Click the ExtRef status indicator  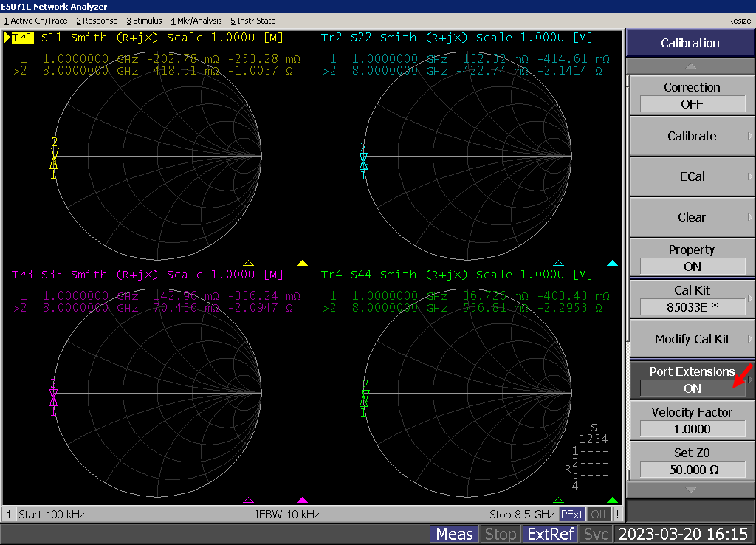tap(550, 534)
